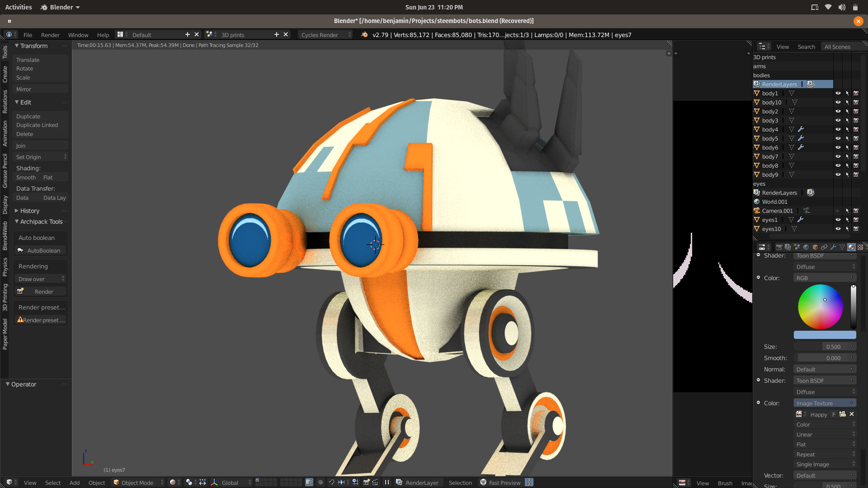Open the File menu

(28, 35)
